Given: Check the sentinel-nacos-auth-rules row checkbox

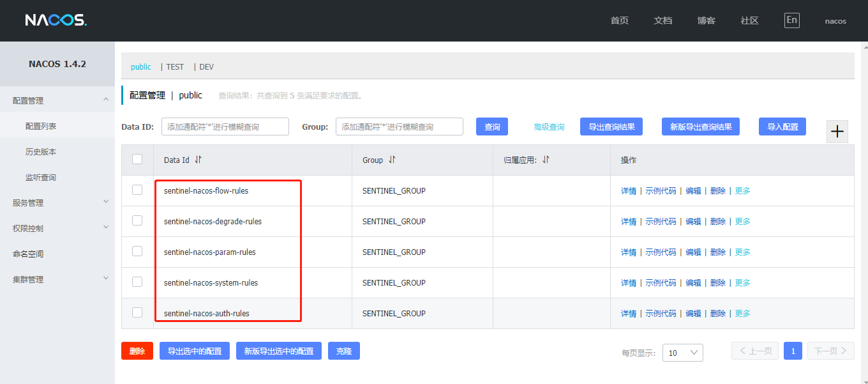Looking at the screenshot, I should click(x=137, y=312).
